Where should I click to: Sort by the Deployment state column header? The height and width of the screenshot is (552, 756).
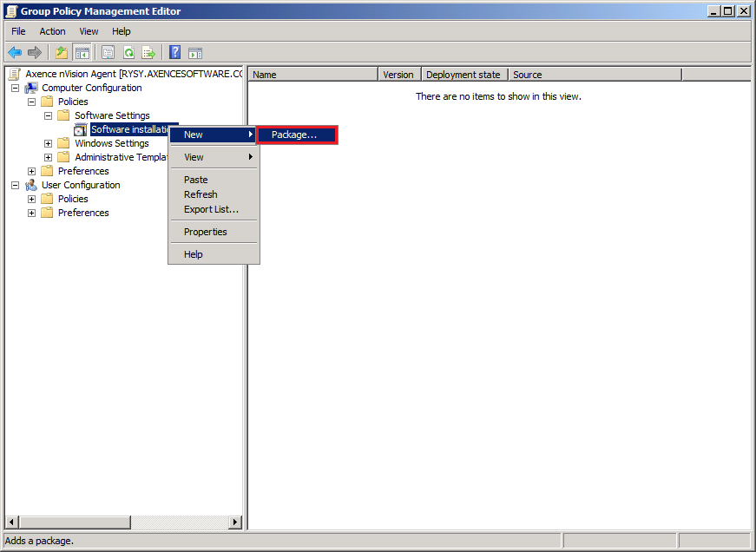click(x=463, y=75)
